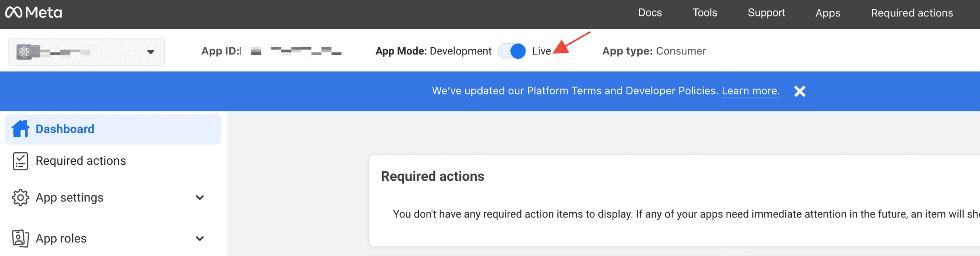
Task: Select Dashboard in the sidebar
Action: coord(65,129)
